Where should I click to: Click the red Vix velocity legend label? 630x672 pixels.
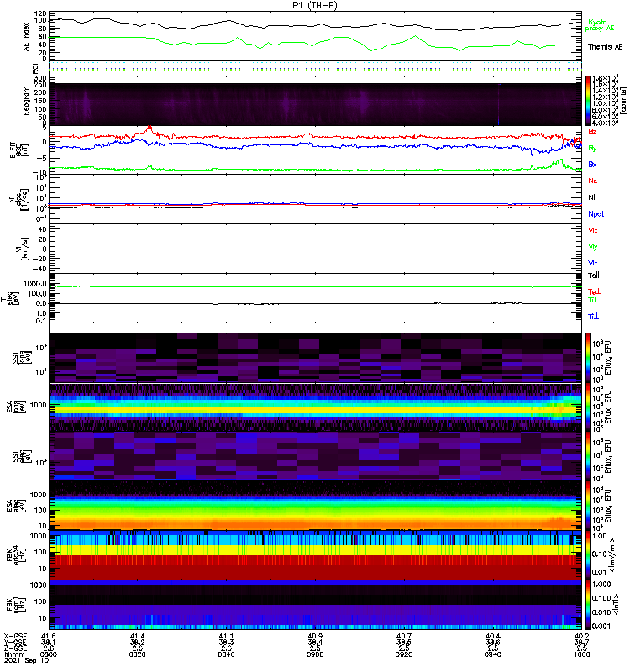pos(593,230)
